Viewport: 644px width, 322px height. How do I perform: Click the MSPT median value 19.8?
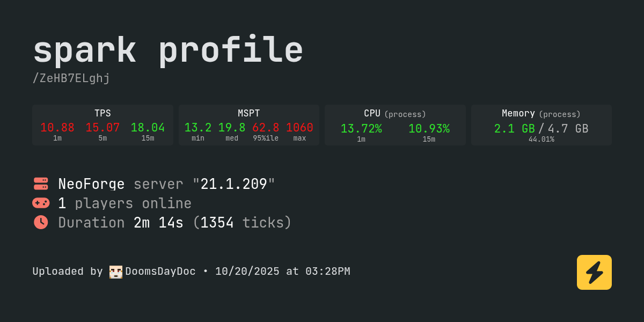click(232, 128)
